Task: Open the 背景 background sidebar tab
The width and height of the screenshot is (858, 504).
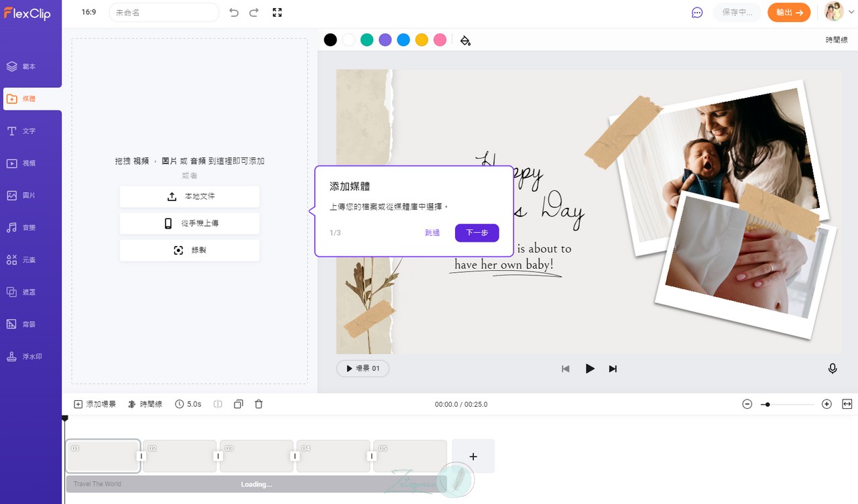Action: [31, 324]
